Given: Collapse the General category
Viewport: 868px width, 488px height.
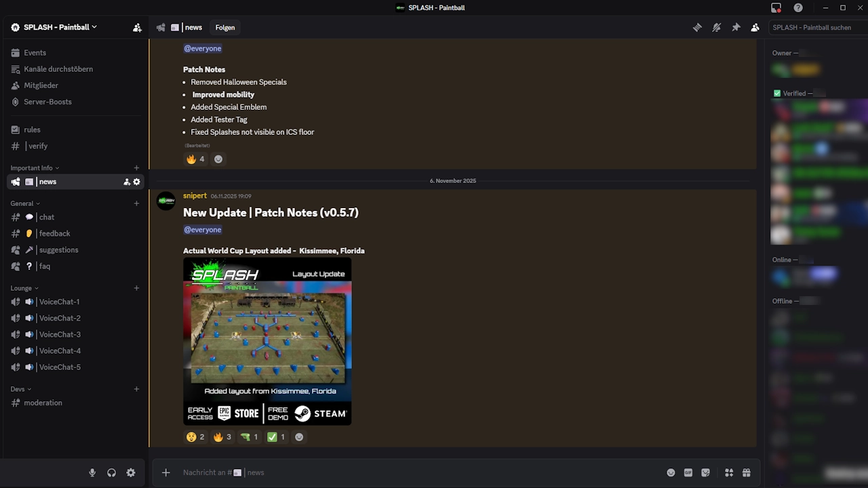Looking at the screenshot, I should pyautogui.click(x=23, y=203).
